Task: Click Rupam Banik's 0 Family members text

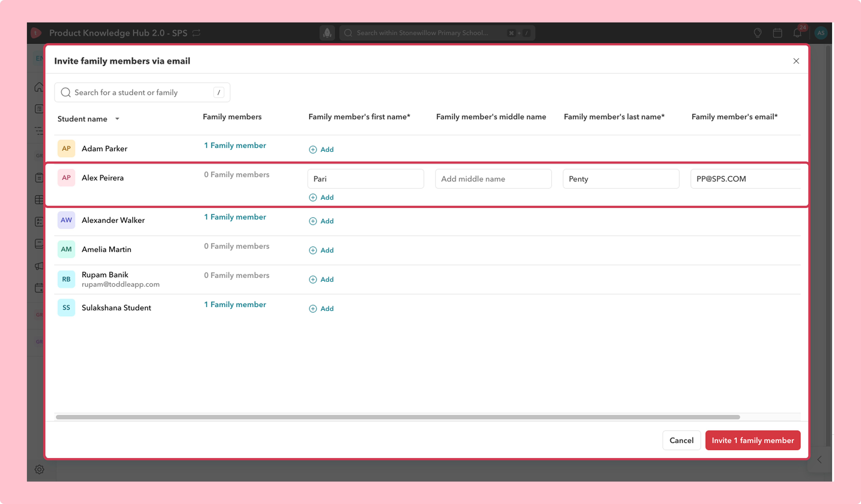Action: click(237, 275)
